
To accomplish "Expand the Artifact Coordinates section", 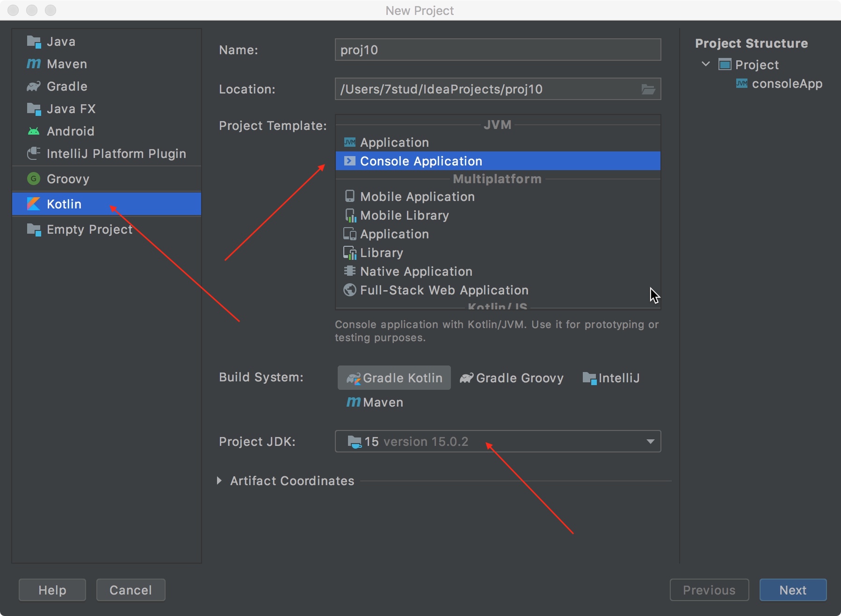I will pyautogui.click(x=219, y=480).
